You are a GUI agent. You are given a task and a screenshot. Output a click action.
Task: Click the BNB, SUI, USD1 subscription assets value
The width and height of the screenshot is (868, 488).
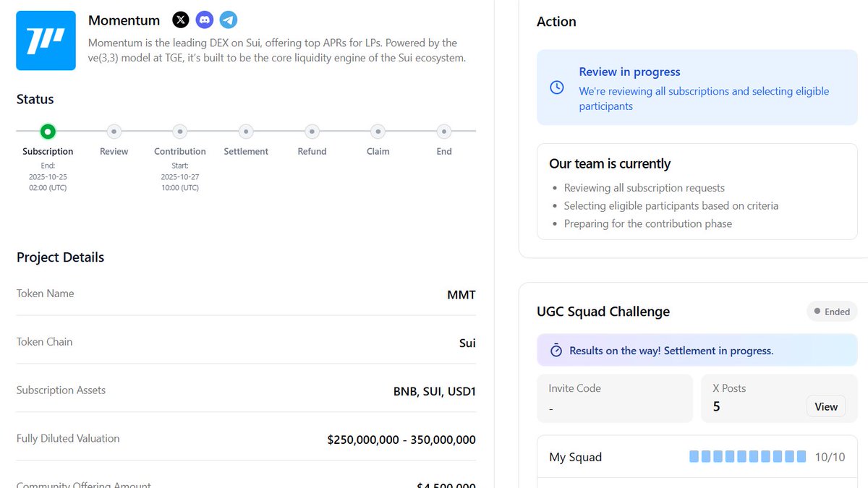[435, 391]
